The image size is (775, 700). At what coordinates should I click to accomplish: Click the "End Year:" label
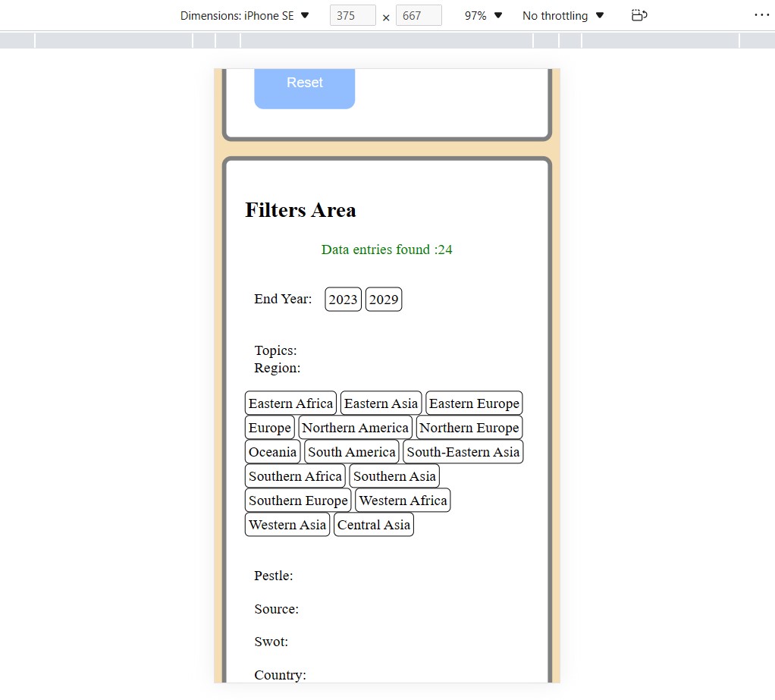tap(283, 299)
